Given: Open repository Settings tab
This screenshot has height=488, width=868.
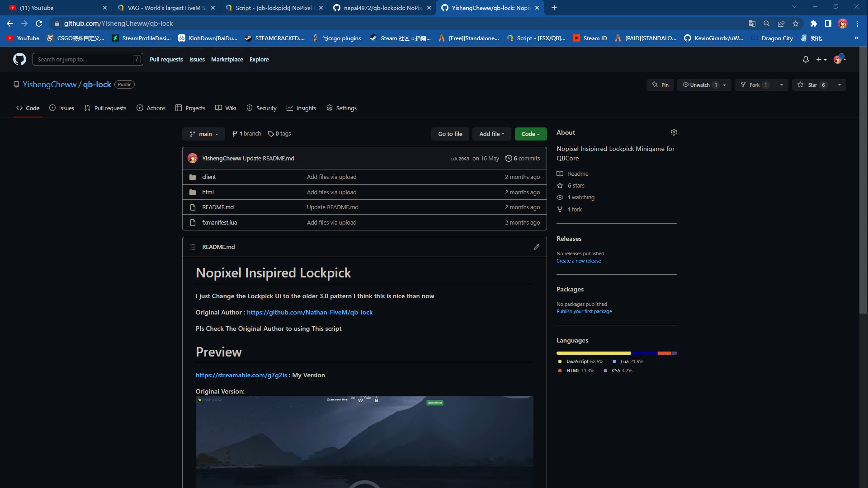Looking at the screenshot, I should [x=341, y=108].
